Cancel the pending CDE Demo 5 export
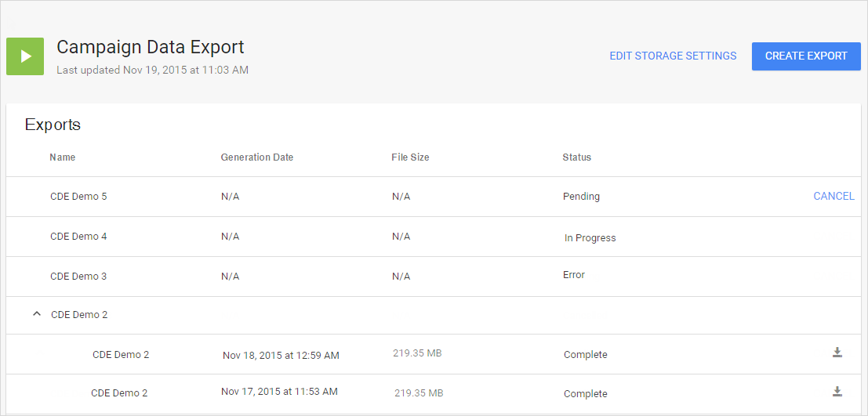868x416 pixels. click(x=833, y=197)
